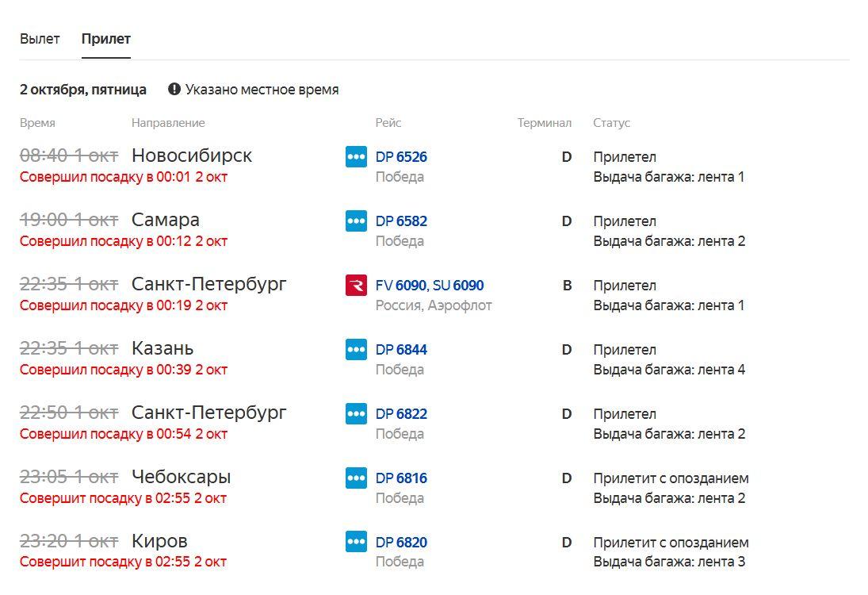Click the '2 октября, пятница' date heading
This screenshot has height=595, width=868.
[x=83, y=90]
